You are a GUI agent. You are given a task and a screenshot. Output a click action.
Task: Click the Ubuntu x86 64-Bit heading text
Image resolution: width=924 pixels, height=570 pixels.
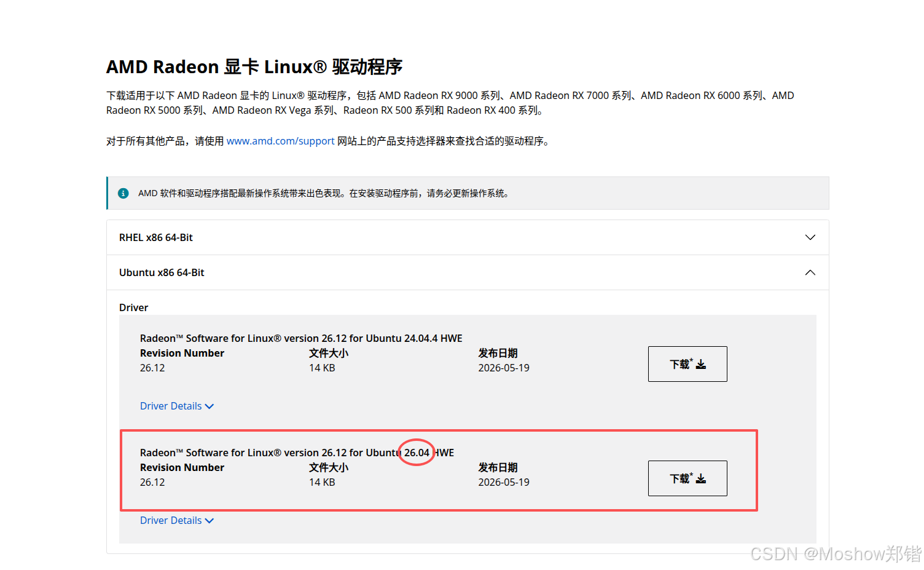(162, 272)
